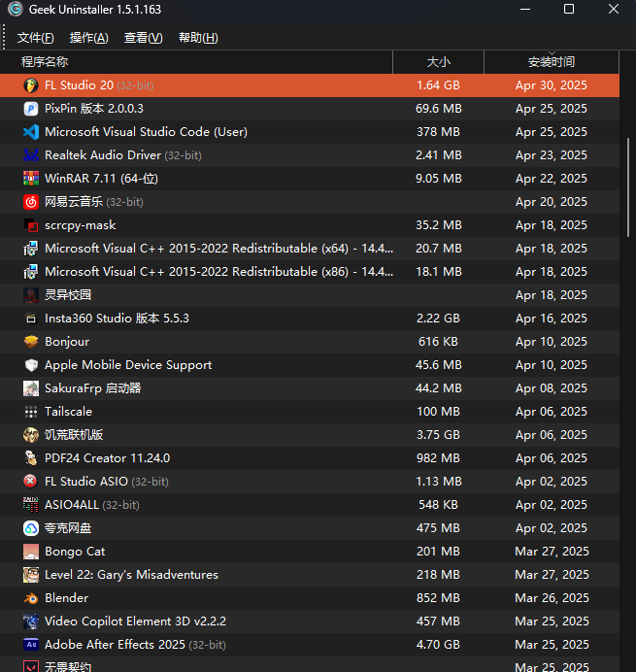Click the FL Studio 20 fruit icon
This screenshot has width=636, height=672.
(x=30, y=85)
